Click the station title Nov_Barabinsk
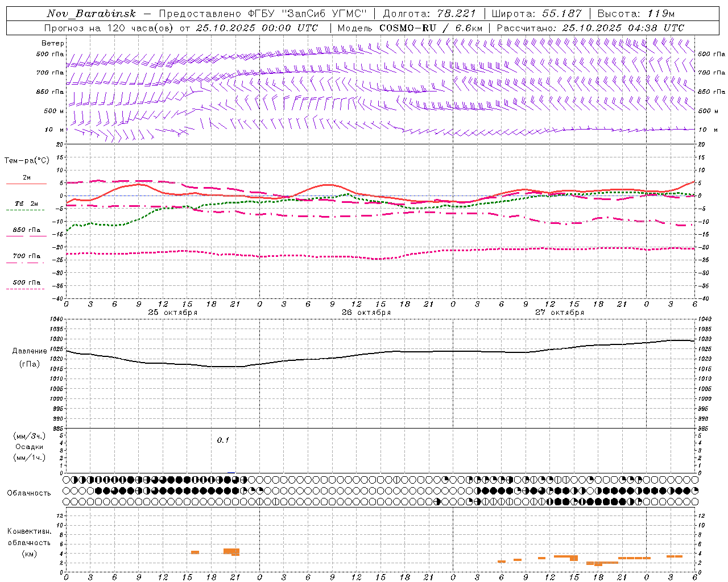 pos(91,14)
